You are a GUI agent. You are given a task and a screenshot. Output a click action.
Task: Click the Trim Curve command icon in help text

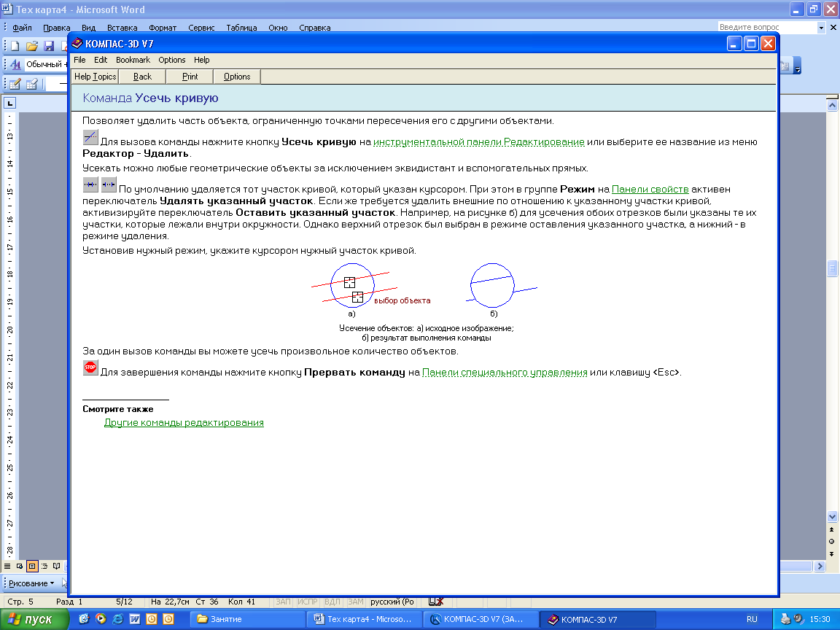pos(90,137)
